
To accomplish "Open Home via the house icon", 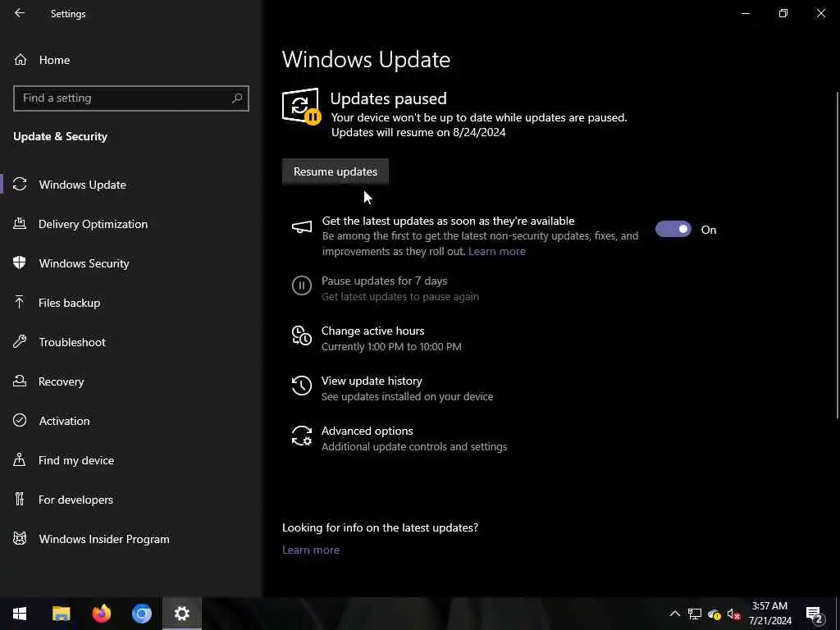I will tap(21, 59).
